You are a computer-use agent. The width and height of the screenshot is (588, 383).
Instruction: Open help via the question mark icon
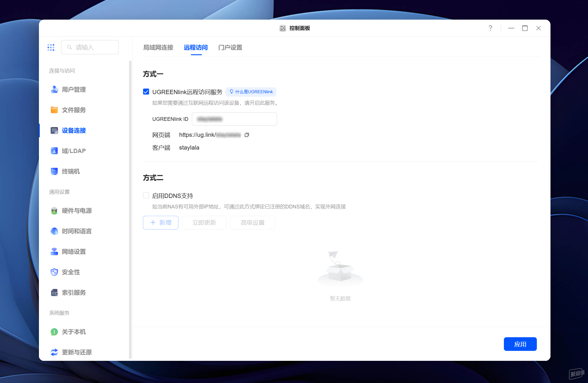pos(490,28)
